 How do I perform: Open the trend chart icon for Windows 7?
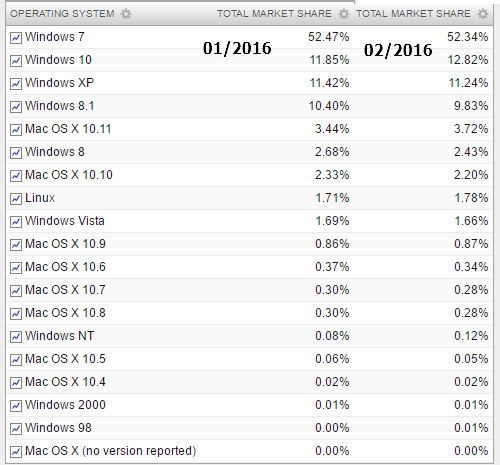click(16, 38)
